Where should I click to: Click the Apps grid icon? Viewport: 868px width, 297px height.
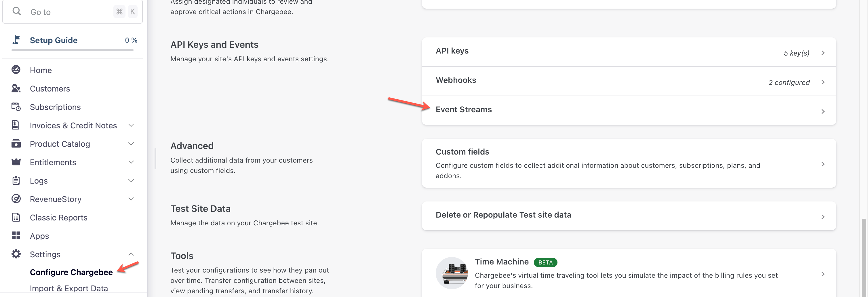click(x=16, y=235)
